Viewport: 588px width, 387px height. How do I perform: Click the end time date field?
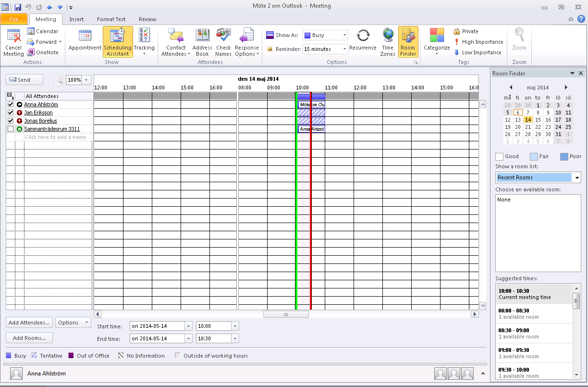pyautogui.click(x=158, y=338)
